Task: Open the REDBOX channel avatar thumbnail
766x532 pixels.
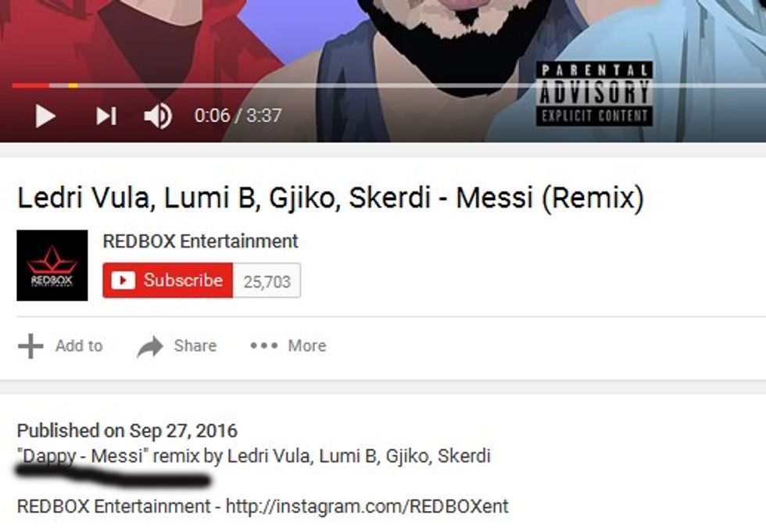Action: click(52, 265)
